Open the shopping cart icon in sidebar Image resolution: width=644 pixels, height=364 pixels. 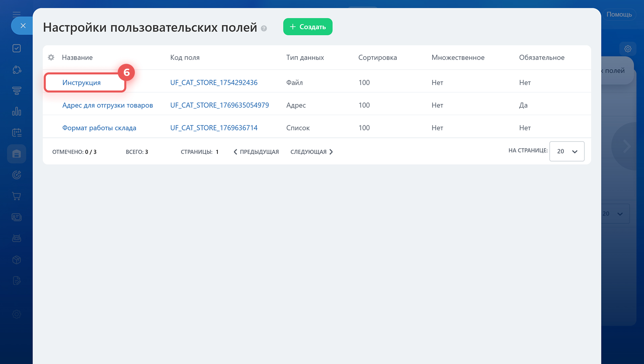16,196
